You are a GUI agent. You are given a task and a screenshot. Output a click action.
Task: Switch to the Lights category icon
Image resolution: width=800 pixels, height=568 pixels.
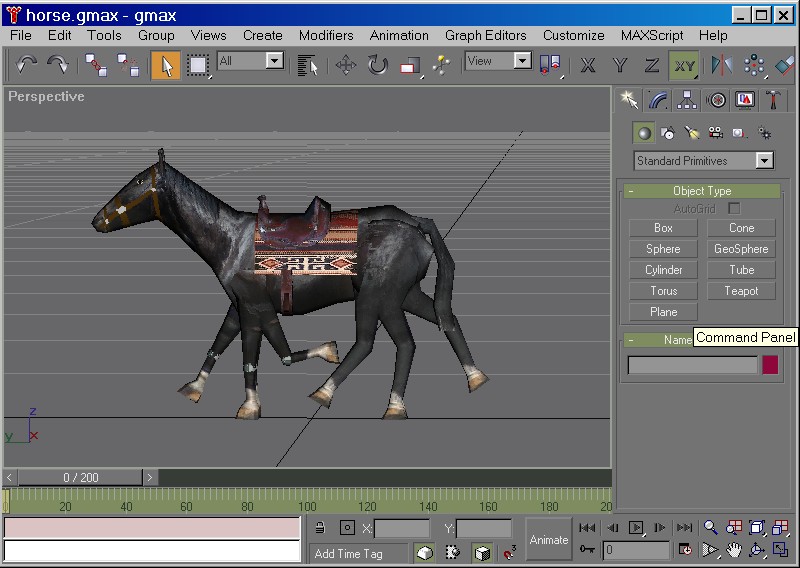(691, 132)
